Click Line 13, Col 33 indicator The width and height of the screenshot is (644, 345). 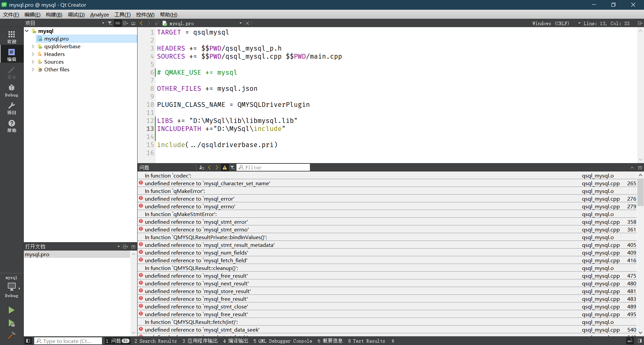click(x=606, y=23)
